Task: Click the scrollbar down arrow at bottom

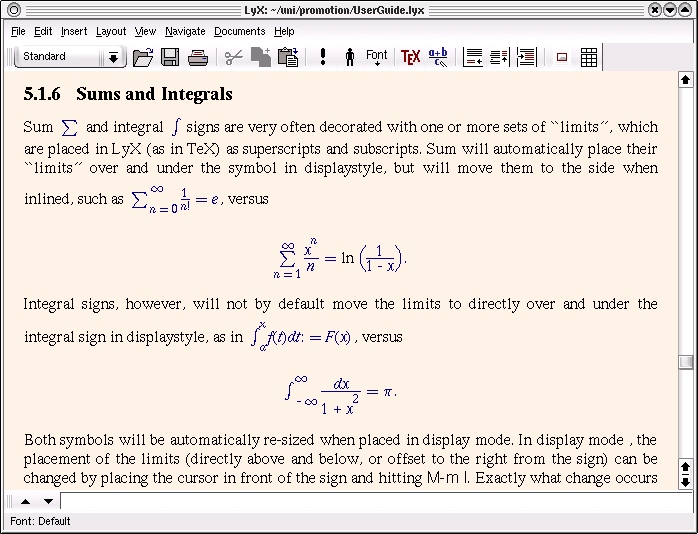Action: pyautogui.click(x=686, y=482)
